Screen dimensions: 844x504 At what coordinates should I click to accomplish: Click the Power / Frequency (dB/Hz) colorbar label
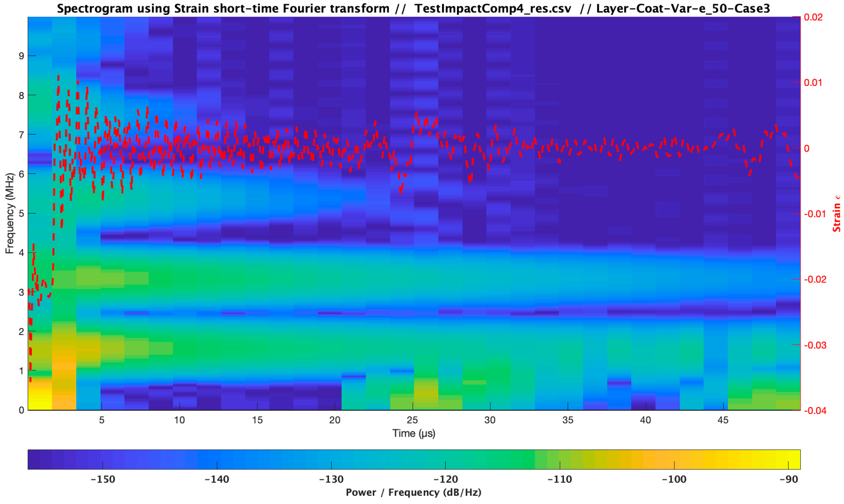tap(413, 492)
